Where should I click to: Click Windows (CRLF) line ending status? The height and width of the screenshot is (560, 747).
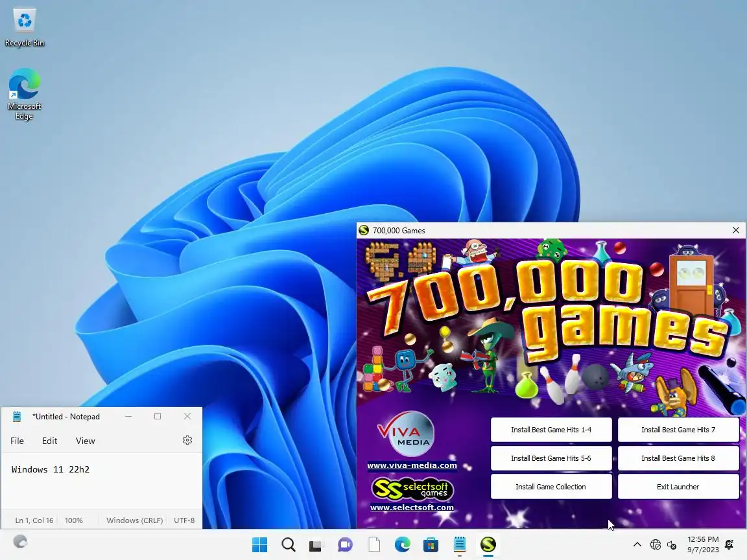(134, 520)
